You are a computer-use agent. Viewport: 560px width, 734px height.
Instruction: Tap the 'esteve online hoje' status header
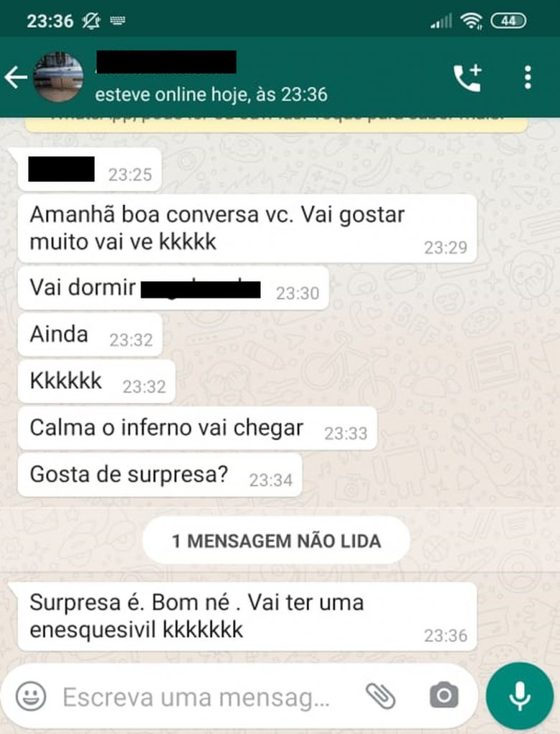212,95
